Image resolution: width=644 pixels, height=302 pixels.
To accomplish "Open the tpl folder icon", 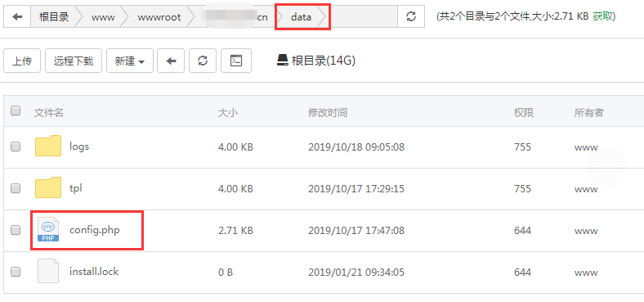I will click(48, 188).
